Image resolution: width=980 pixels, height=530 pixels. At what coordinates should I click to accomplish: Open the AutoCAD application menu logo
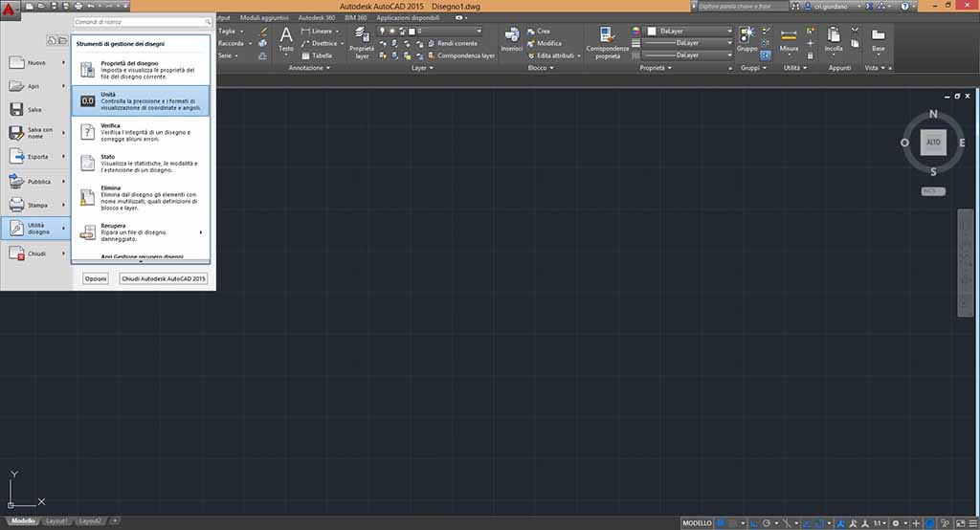click(9, 10)
